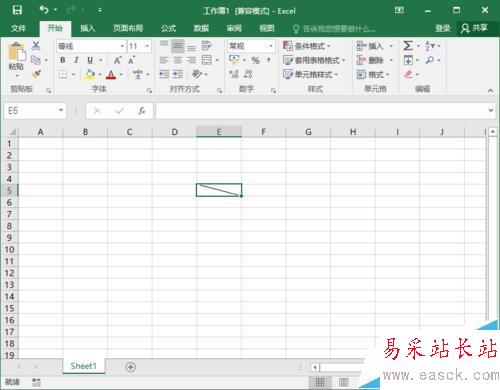Viewport: 500px width, 390px height.
Task: Apply percent style formatting
Action: (x=255, y=60)
